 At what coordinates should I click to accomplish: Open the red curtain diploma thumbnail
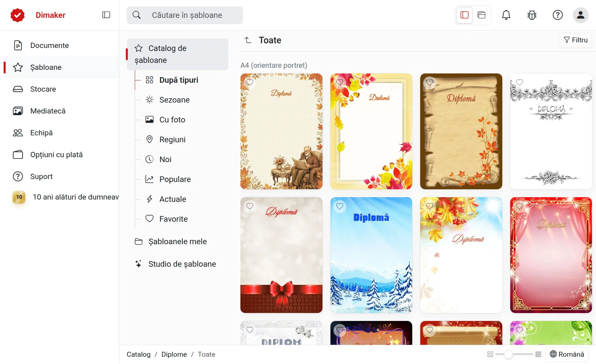(x=551, y=255)
